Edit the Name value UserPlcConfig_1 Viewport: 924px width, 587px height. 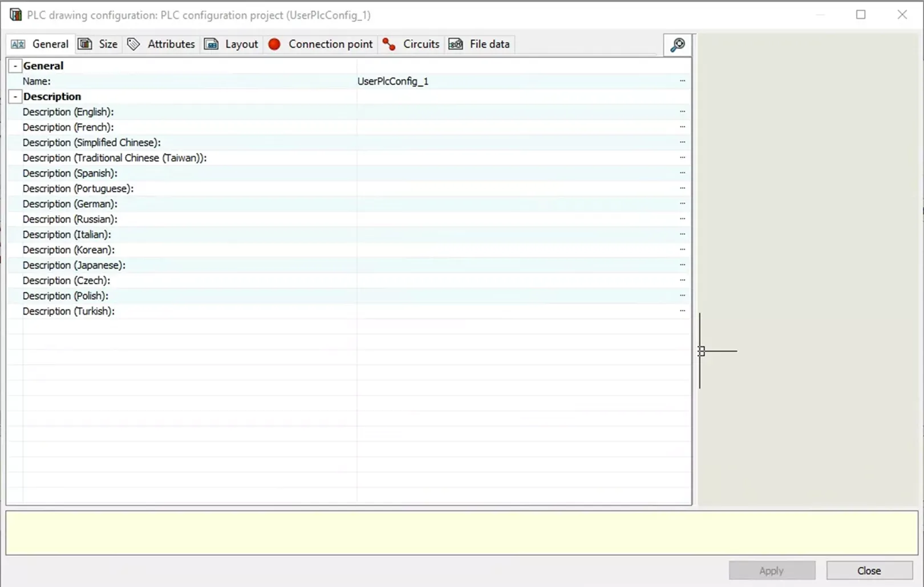point(393,81)
